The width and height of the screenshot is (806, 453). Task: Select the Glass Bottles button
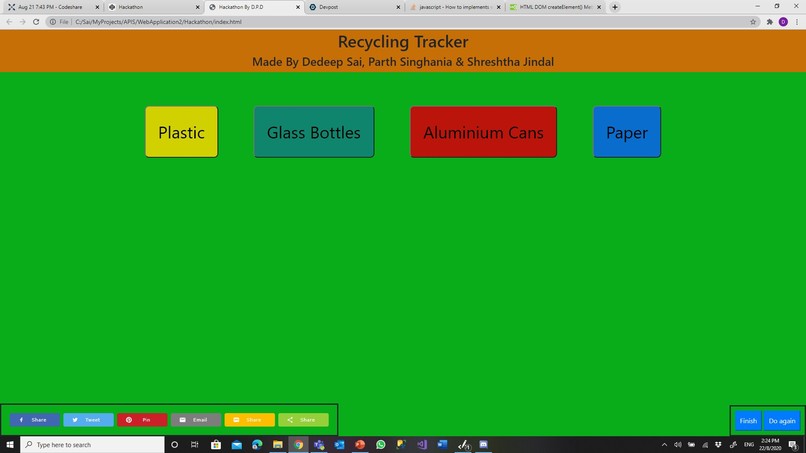pyautogui.click(x=314, y=132)
